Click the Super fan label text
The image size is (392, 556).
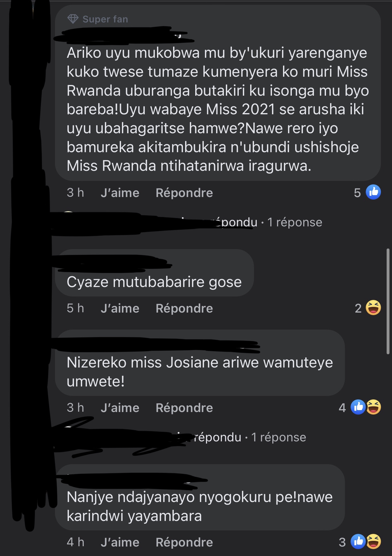[x=105, y=19]
